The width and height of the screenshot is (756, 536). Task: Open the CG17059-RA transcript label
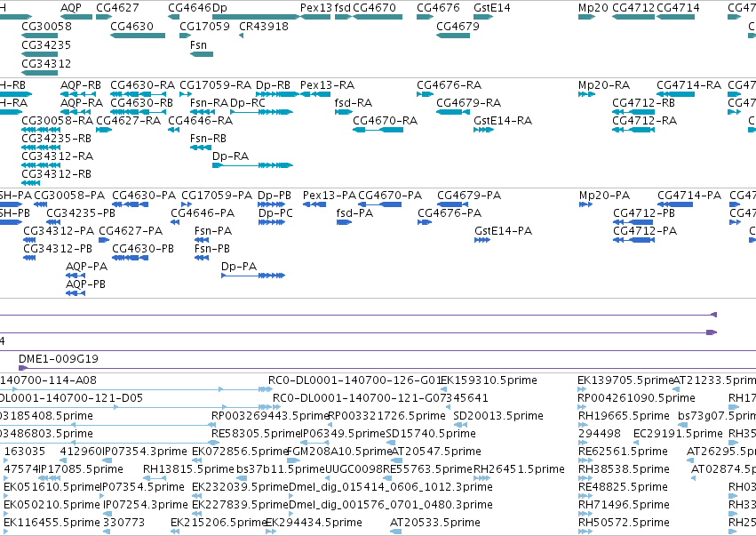click(216, 85)
